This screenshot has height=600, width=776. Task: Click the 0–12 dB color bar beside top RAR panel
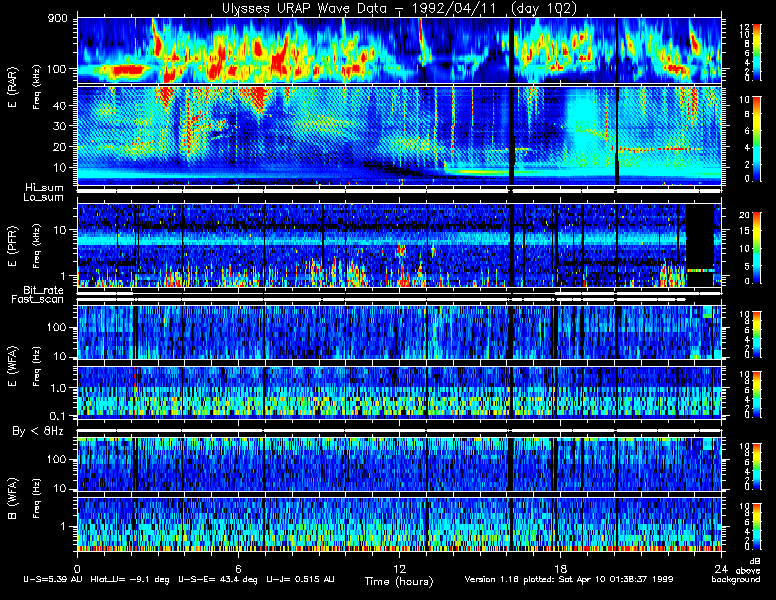(757, 51)
